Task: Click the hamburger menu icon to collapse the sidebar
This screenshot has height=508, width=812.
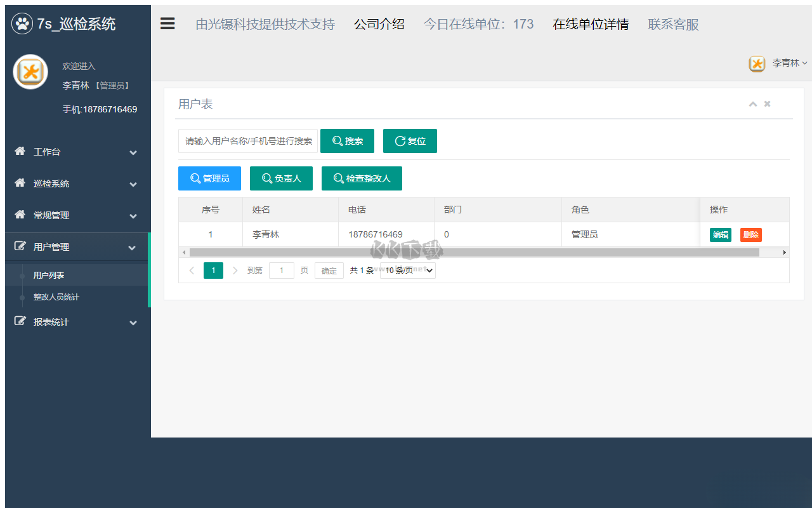Action: click(167, 24)
